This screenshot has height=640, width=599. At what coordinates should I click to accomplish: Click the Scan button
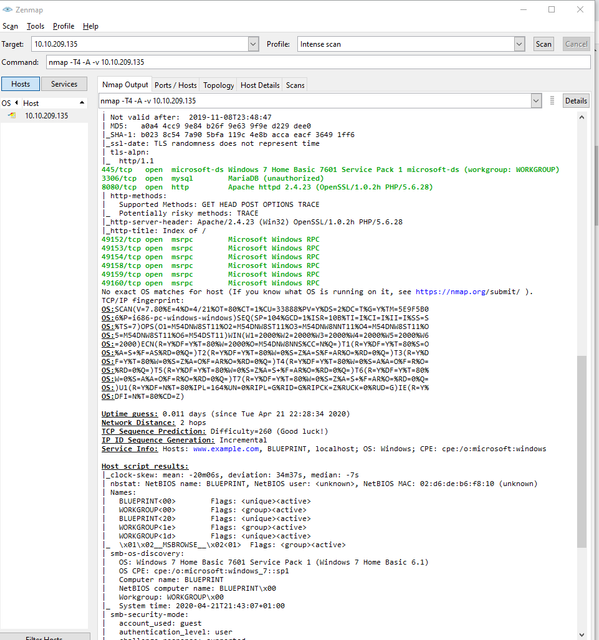point(544,44)
